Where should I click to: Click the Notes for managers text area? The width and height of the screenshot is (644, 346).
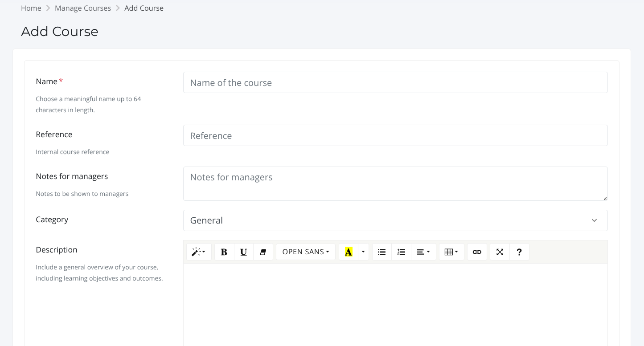pos(395,183)
